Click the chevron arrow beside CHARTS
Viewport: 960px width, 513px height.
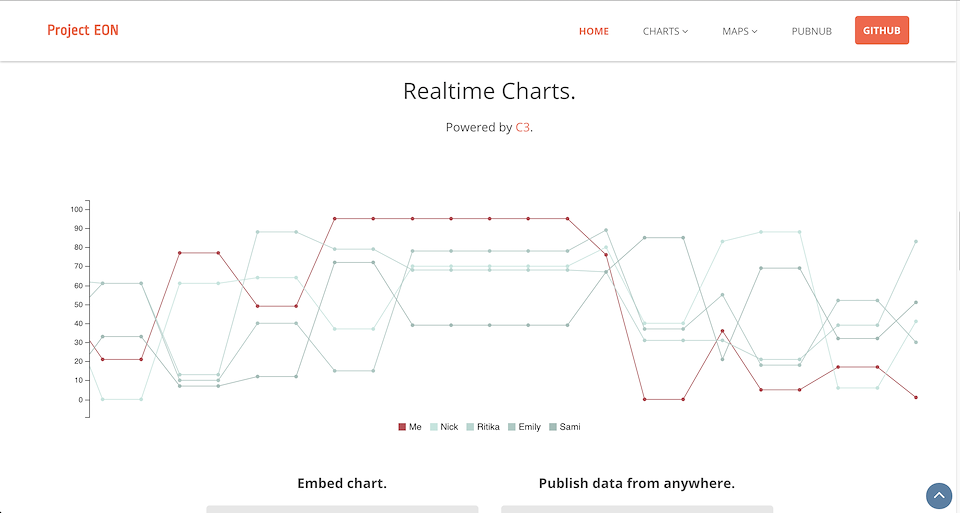tap(685, 32)
